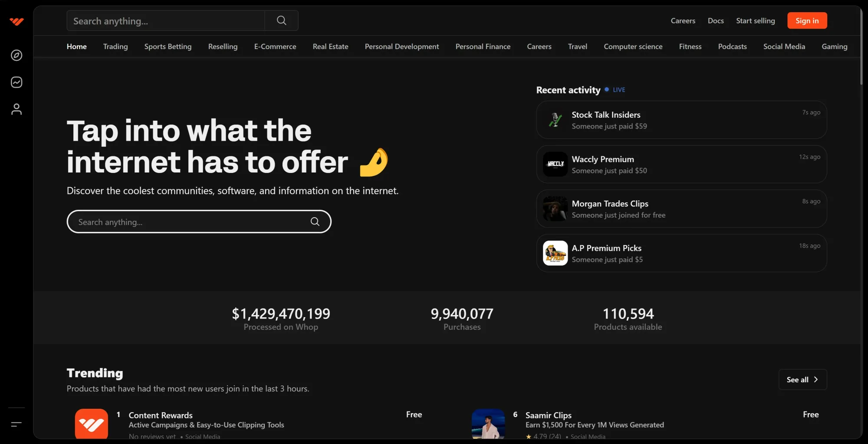The image size is (868, 444).
Task: Open the Content Rewards title
Action: pos(161,415)
